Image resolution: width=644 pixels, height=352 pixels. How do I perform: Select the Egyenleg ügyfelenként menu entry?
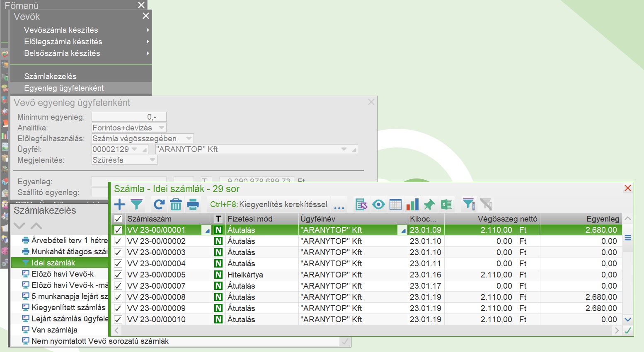[64, 88]
